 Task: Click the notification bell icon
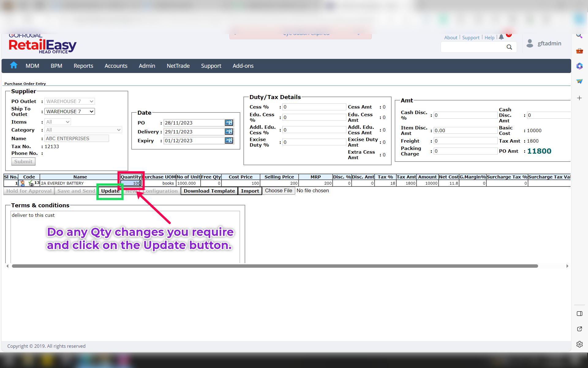(501, 37)
